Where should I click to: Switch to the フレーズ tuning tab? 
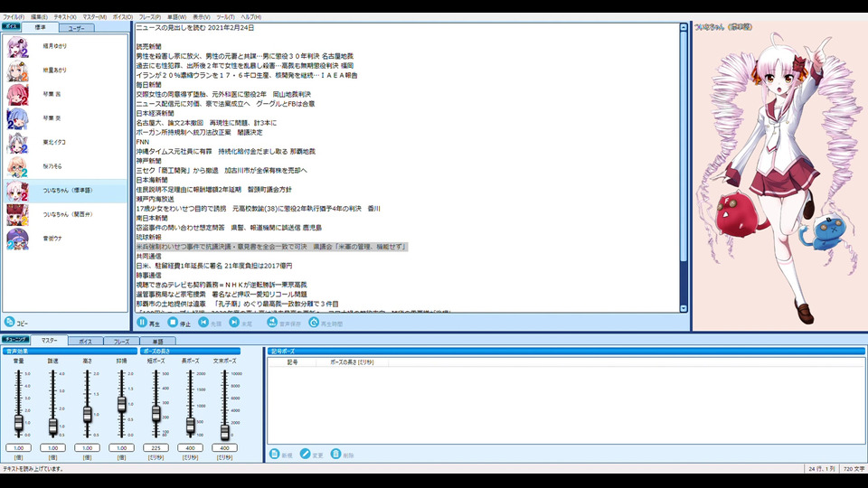click(121, 342)
